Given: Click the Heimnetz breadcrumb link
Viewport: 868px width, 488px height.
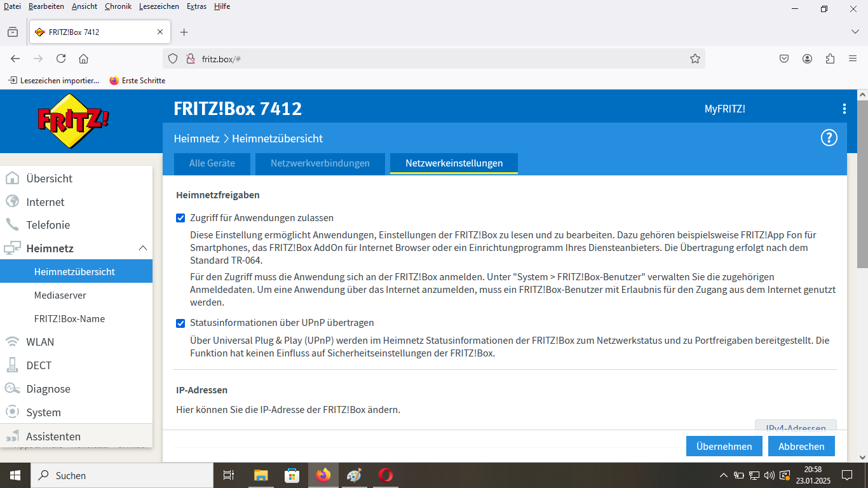Looking at the screenshot, I should pos(196,138).
